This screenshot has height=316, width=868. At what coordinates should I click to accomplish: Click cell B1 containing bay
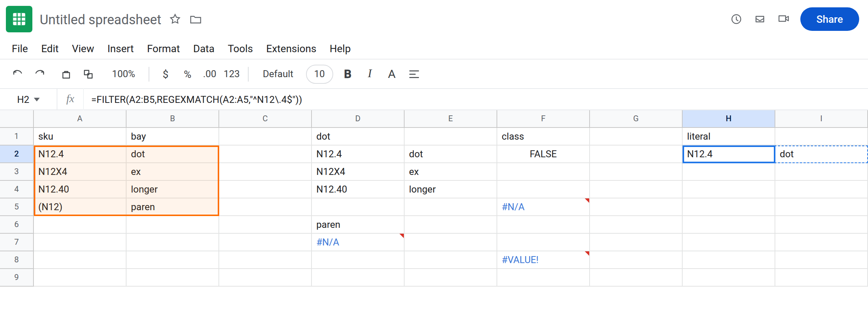[x=172, y=136]
